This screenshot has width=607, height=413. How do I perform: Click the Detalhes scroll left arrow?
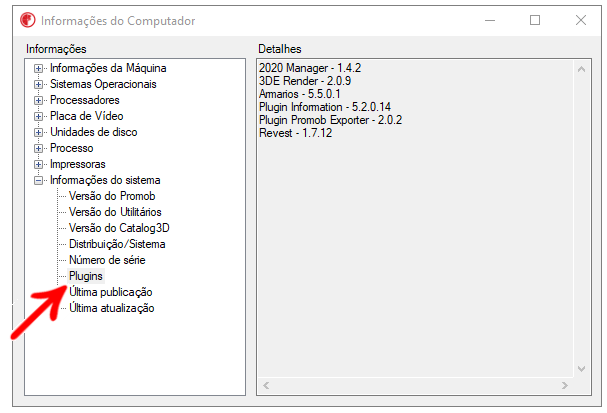266,386
